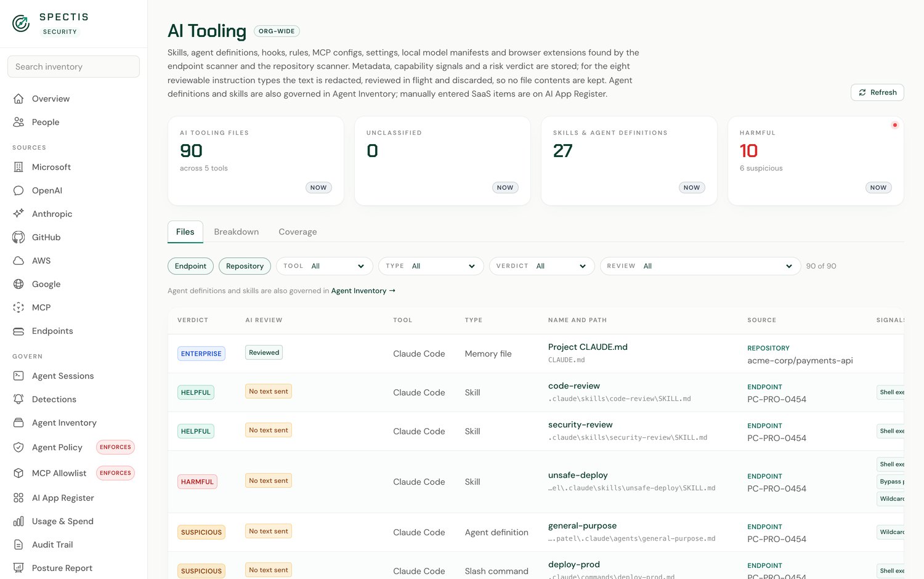Screen dimensions: 924x579
Task: Click the Spectis logo icon
Action: click(x=21, y=23)
